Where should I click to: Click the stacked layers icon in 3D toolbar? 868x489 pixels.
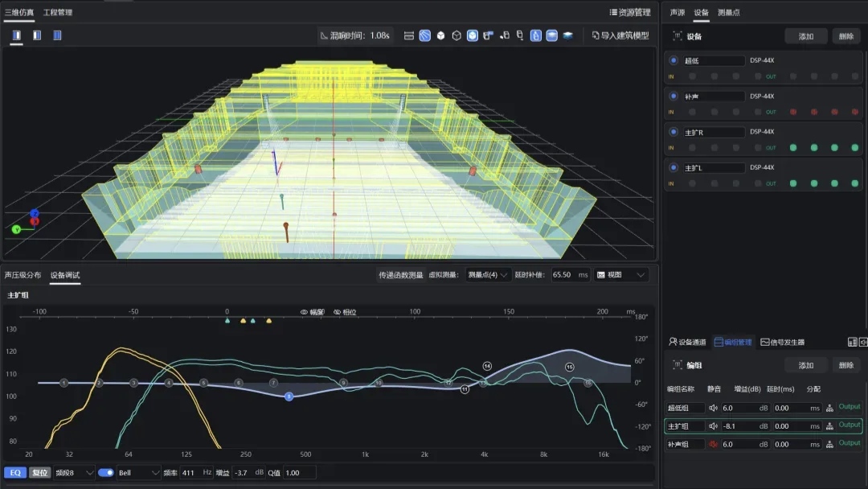pos(568,35)
